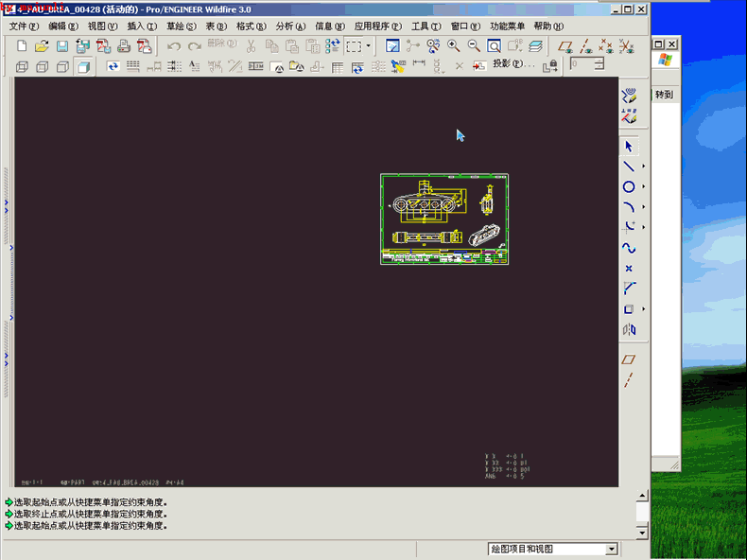Image resolution: width=747 pixels, height=560 pixels.
Task: Activate the select arrow tool in sketcher toolbar
Action: pyautogui.click(x=629, y=146)
